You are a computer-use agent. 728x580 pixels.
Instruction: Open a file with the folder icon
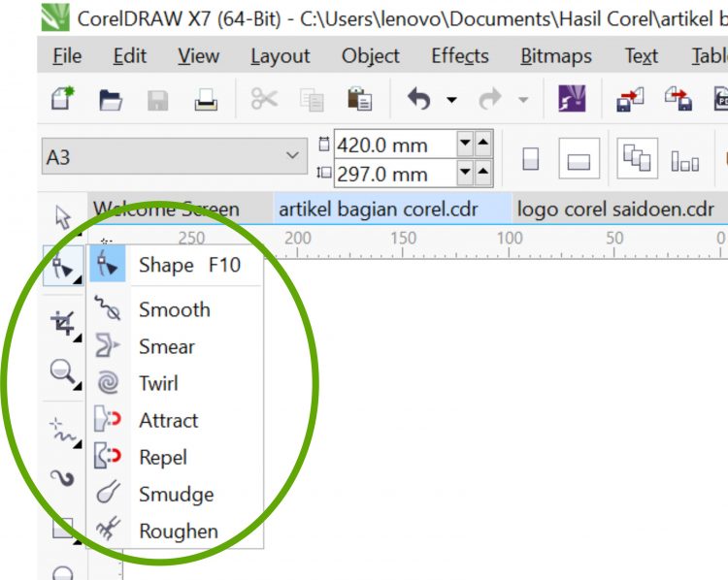tap(111, 99)
